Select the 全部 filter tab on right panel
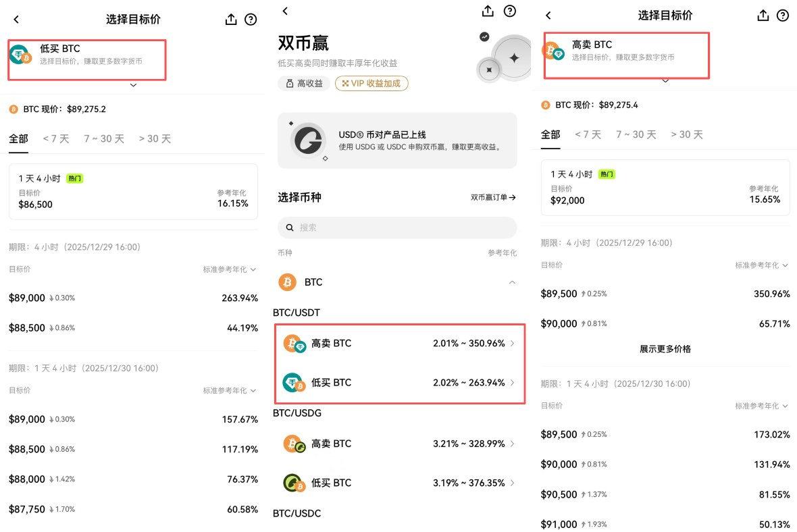This screenshot has height=532, width=797. (x=550, y=134)
